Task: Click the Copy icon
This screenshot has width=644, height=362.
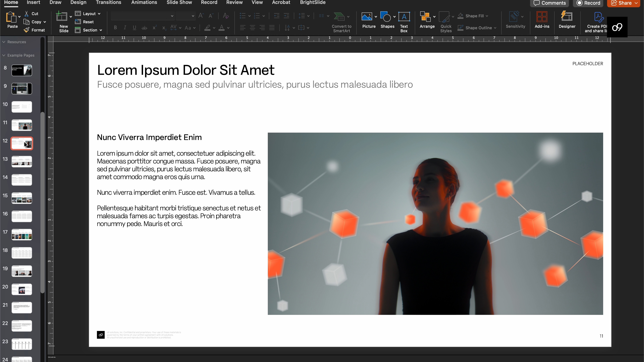Action: [26, 22]
